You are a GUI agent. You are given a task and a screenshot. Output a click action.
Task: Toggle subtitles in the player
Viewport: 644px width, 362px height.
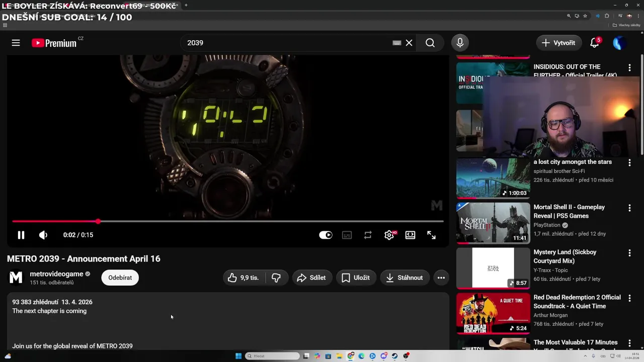(x=347, y=235)
